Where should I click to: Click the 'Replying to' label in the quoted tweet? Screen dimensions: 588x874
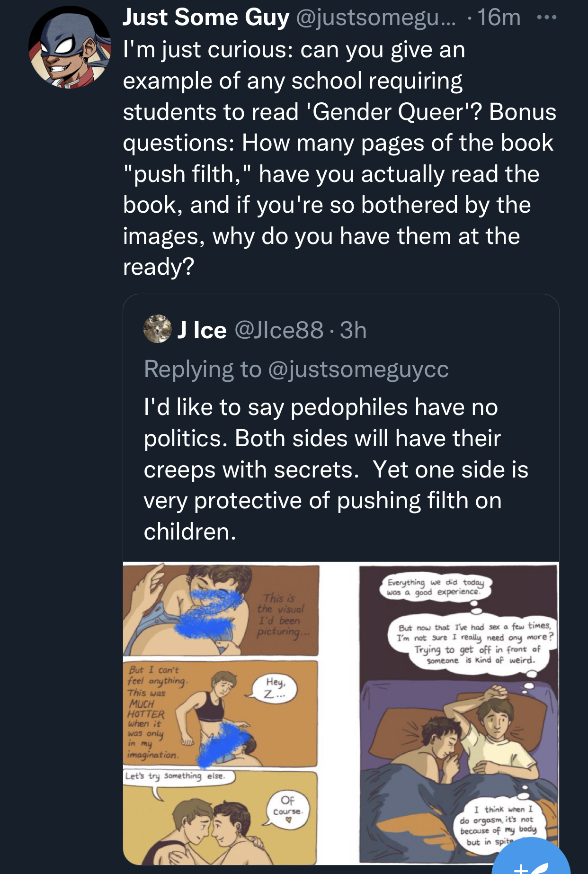(x=203, y=369)
